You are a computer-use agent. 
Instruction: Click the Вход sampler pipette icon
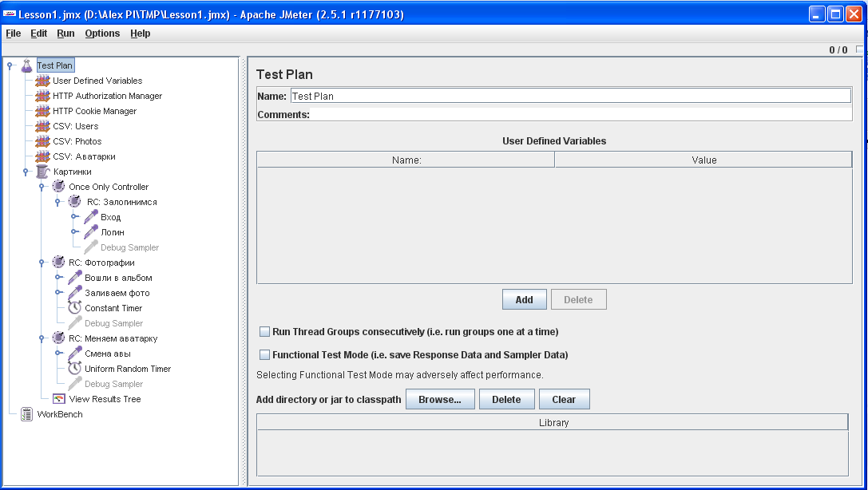tap(91, 217)
